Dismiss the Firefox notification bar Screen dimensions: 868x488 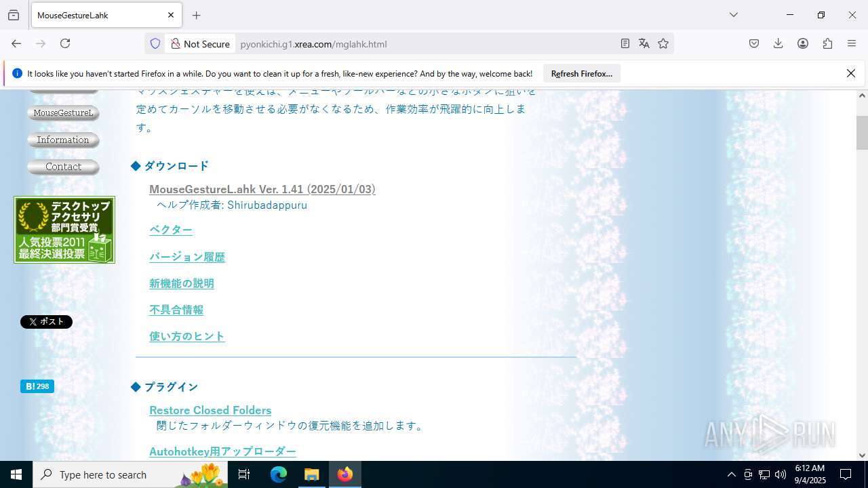851,73
